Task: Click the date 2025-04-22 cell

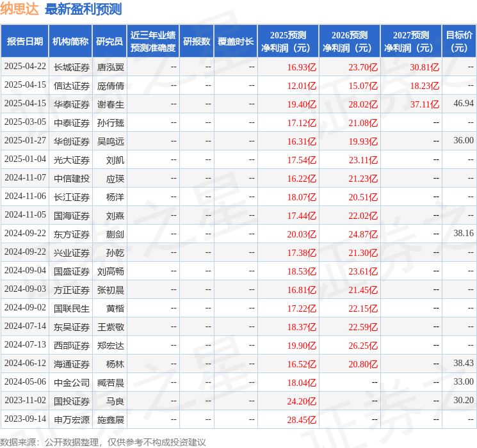Action: [x=25, y=67]
